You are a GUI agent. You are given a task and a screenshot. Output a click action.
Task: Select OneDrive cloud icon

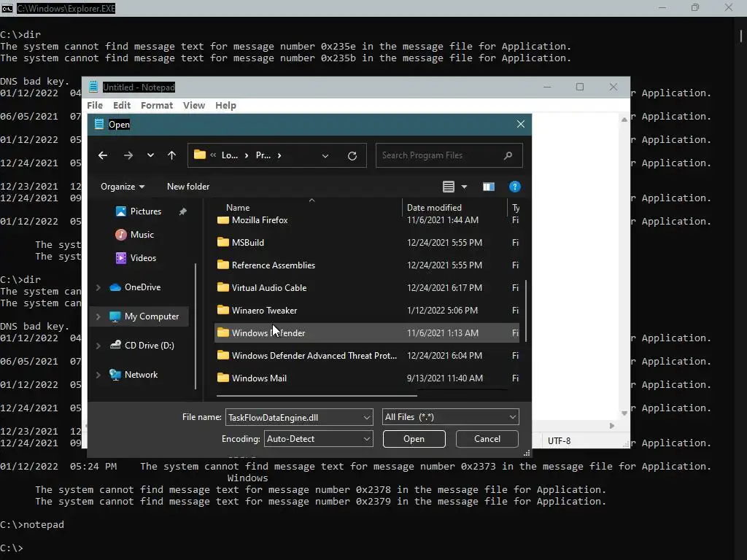click(x=115, y=287)
